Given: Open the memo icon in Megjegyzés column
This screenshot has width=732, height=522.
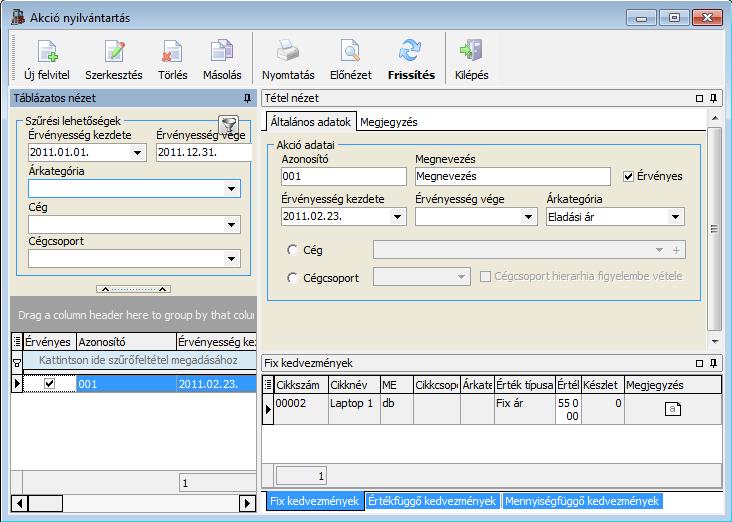Looking at the screenshot, I should click(673, 409).
